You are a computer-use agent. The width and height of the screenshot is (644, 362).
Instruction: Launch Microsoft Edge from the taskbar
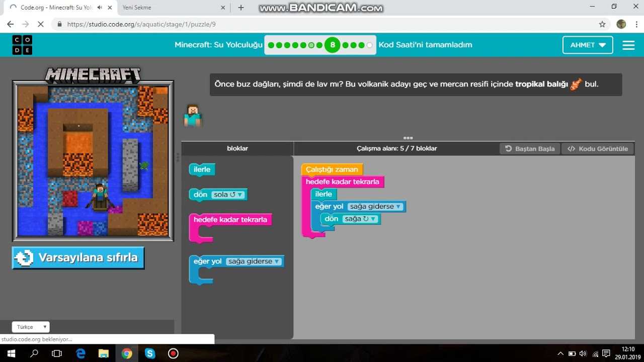80,353
